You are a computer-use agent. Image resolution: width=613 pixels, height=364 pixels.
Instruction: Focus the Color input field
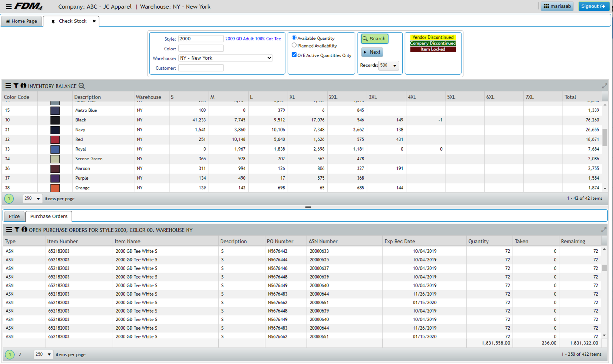click(x=201, y=48)
